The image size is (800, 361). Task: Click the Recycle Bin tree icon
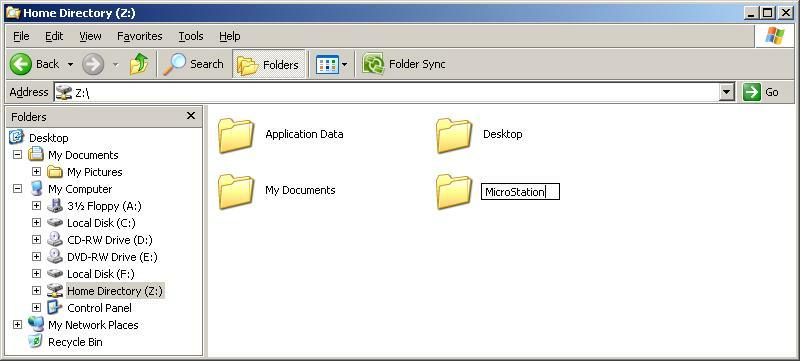coord(35,342)
